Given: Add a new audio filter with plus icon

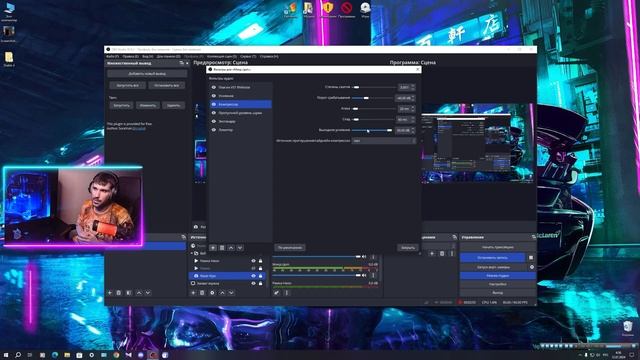Looking at the screenshot, I should [x=213, y=248].
